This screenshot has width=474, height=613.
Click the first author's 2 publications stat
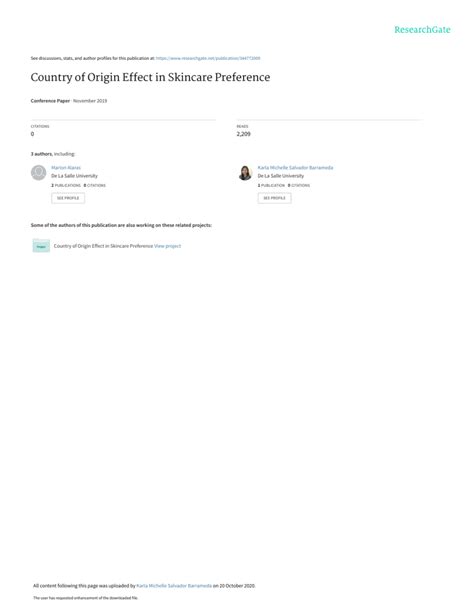coord(66,185)
